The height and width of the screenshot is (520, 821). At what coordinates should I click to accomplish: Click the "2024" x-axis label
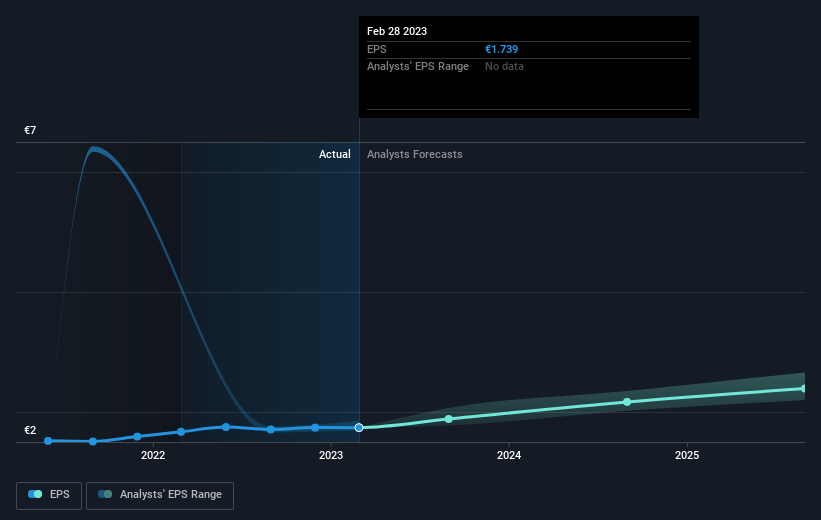509,455
